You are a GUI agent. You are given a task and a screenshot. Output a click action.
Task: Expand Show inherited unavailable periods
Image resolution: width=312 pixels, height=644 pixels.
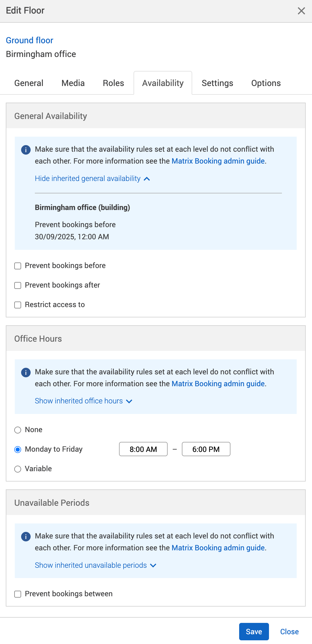(x=95, y=565)
